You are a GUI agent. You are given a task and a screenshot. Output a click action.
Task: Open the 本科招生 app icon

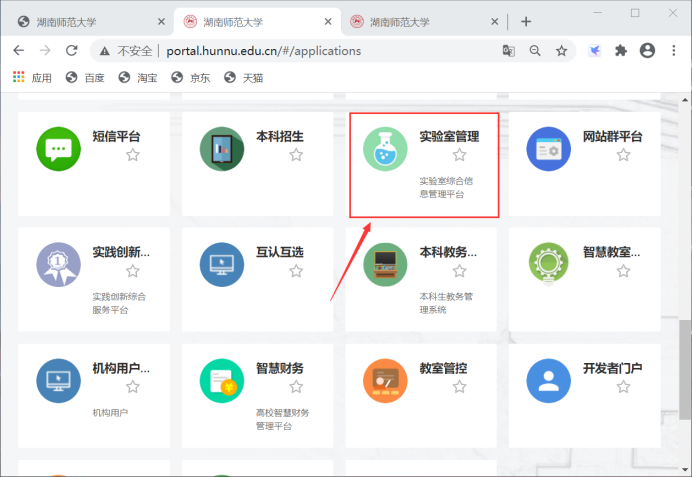click(x=221, y=149)
